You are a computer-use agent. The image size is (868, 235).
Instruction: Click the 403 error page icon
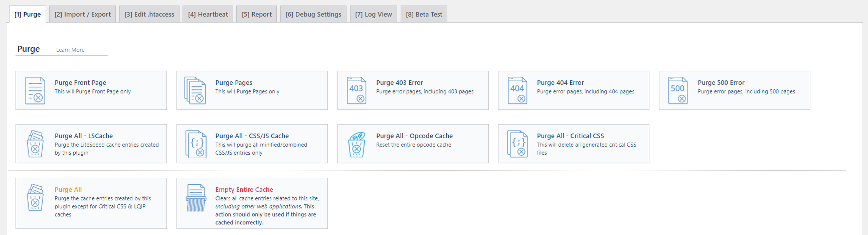(357, 90)
